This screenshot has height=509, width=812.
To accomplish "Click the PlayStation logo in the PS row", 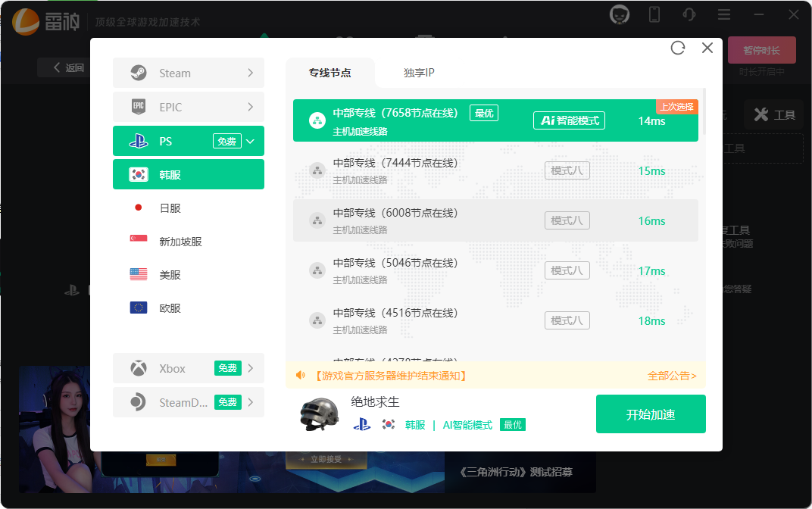I will pyautogui.click(x=139, y=141).
